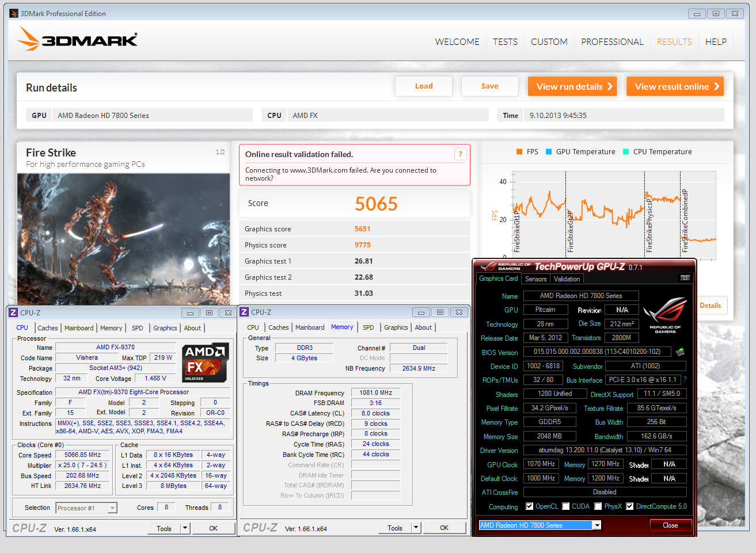The height and width of the screenshot is (553, 756).
Task: Click the GPU Clock value 1070 MHz
Action: (541, 464)
